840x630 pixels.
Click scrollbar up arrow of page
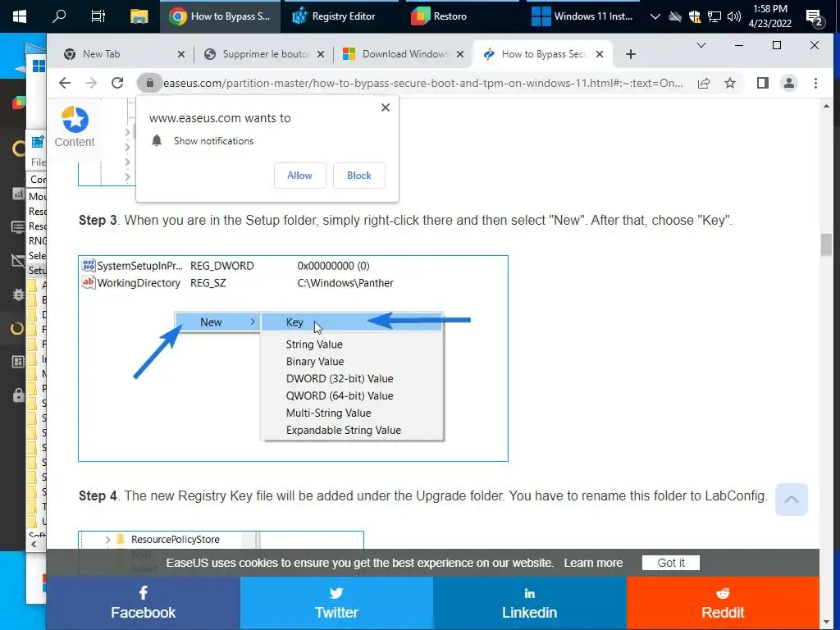[x=826, y=106]
